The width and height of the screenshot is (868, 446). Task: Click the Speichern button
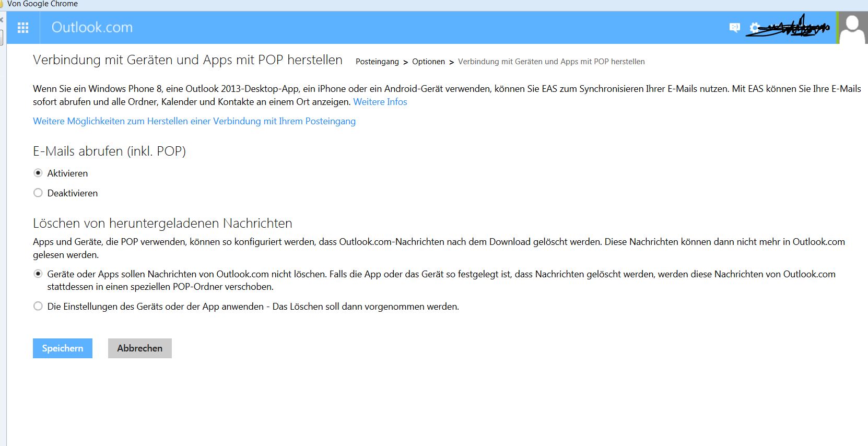click(63, 348)
